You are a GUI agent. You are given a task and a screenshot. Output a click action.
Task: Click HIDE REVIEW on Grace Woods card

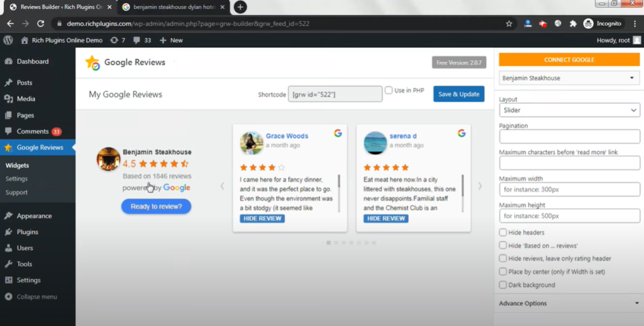(x=262, y=218)
